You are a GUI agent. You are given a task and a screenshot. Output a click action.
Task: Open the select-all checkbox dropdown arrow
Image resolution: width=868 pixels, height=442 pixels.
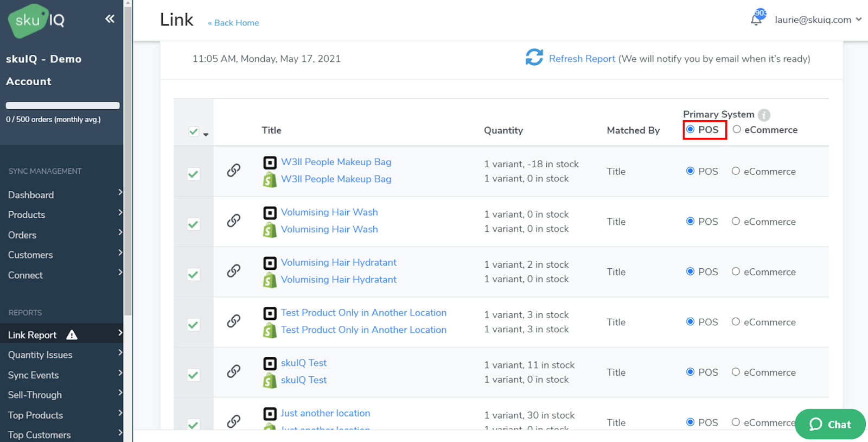tap(206, 134)
